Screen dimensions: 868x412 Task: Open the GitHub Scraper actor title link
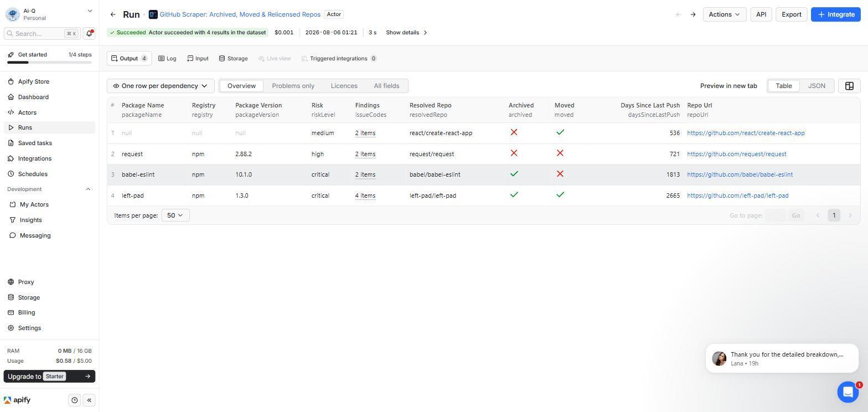pyautogui.click(x=240, y=14)
